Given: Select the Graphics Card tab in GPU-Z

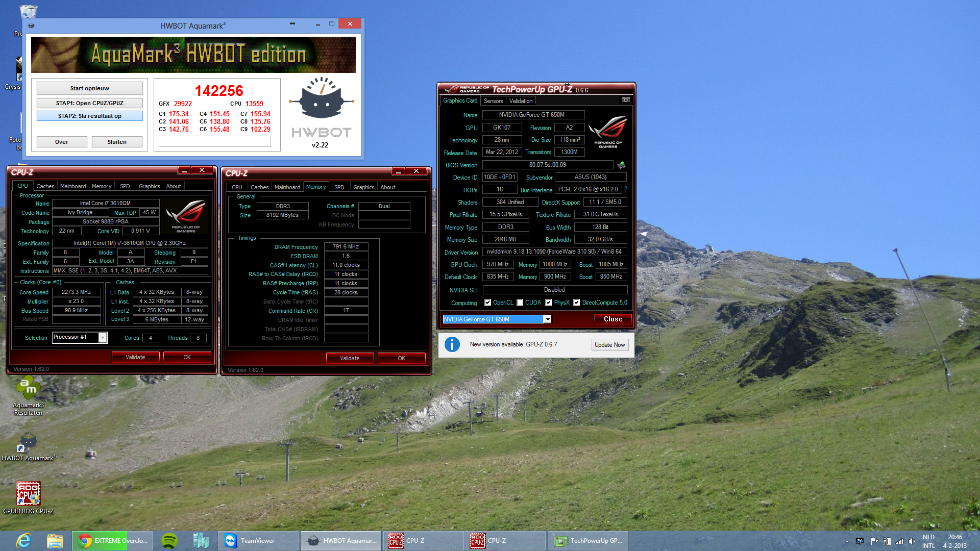Looking at the screenshot, I should click(460, 101).
